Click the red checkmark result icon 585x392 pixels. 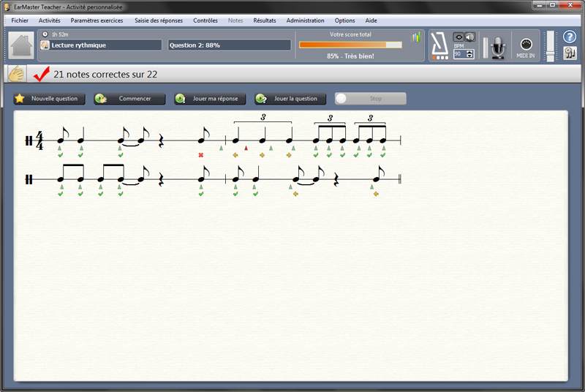pyautogui.click(x=42, y=74)
